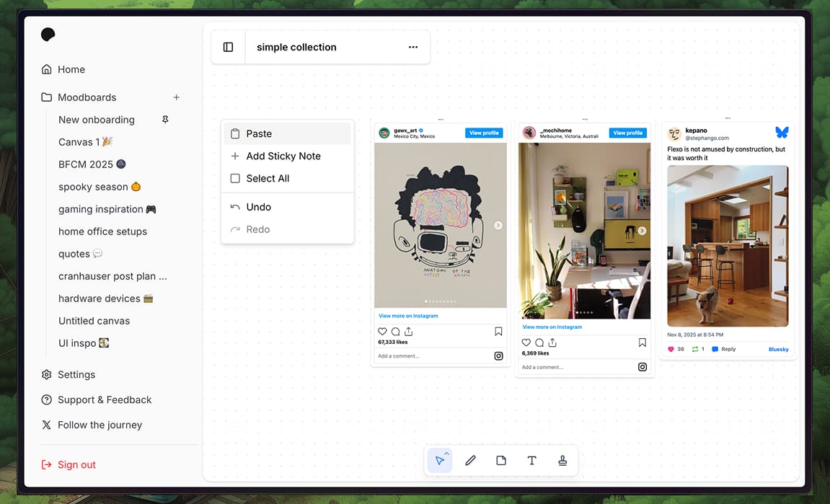Open the sticky note card tool
830x504 pixels.
[501, 460]
